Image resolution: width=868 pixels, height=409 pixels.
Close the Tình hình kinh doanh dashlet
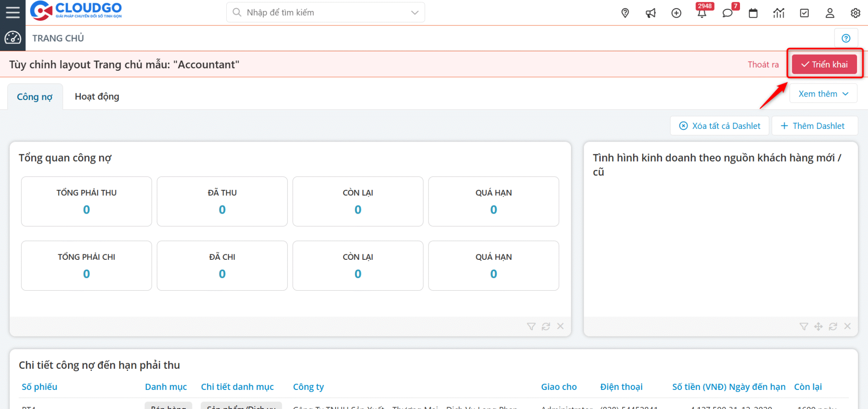[x=847, y=326]
